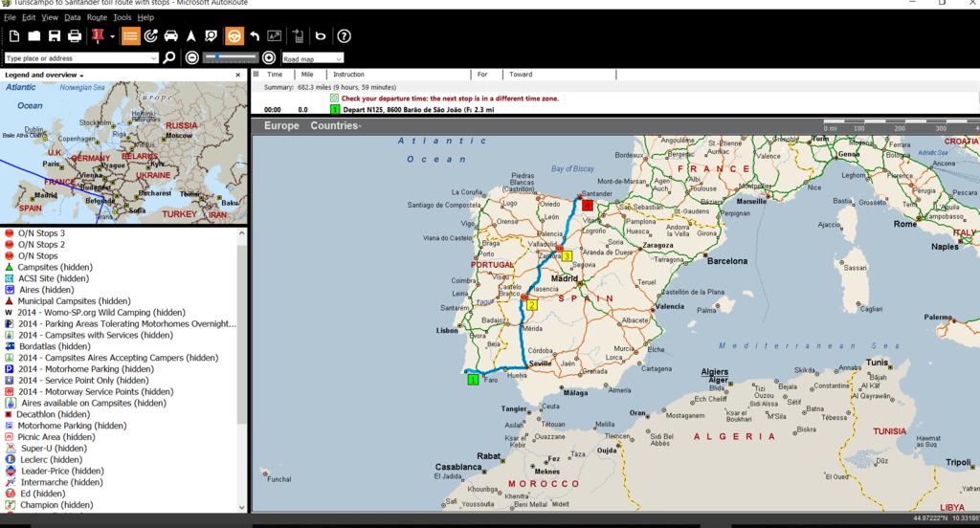Click the overview map thumbnail

(123, 152)
